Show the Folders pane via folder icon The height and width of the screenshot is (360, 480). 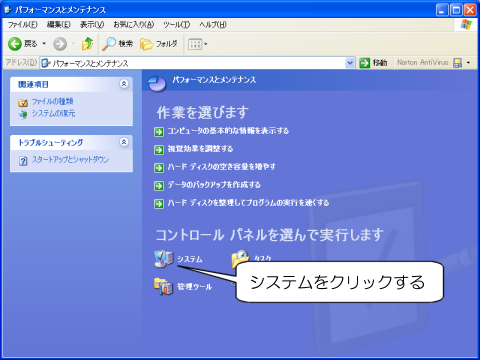146,44
